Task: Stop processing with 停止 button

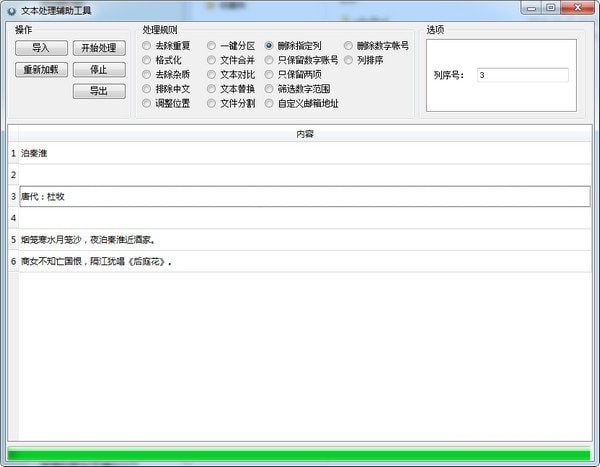Action: pos(99,70)
